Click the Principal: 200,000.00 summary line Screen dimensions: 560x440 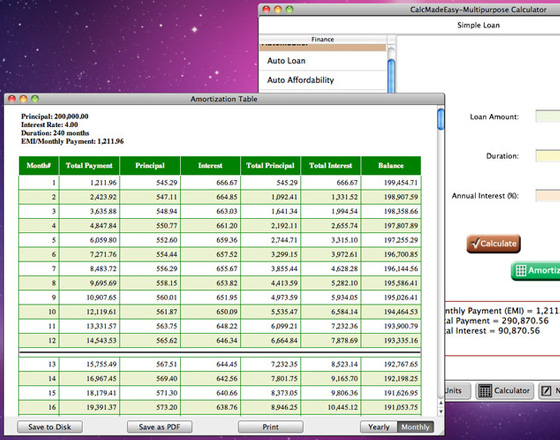[x=55, y=116]
